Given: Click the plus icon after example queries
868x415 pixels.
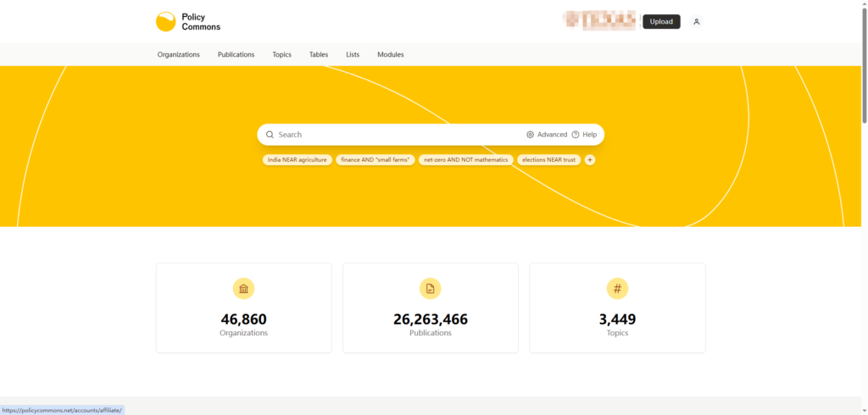Looking at the screenshot, I should coord(590,159).
